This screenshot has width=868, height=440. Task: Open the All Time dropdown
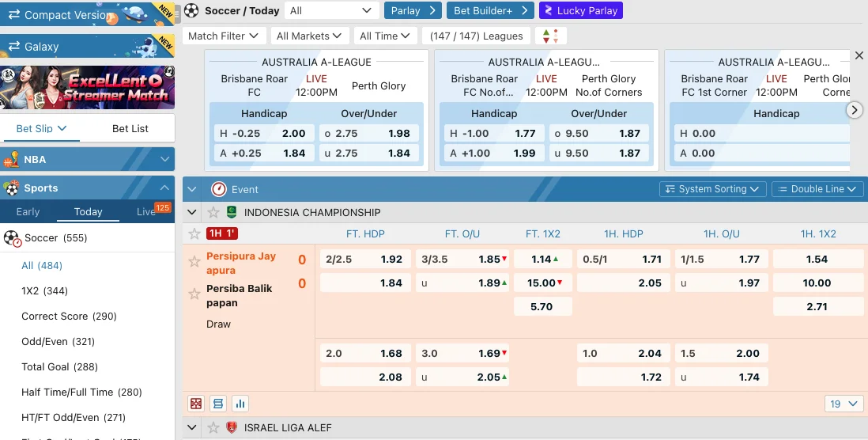coord(385,36)
